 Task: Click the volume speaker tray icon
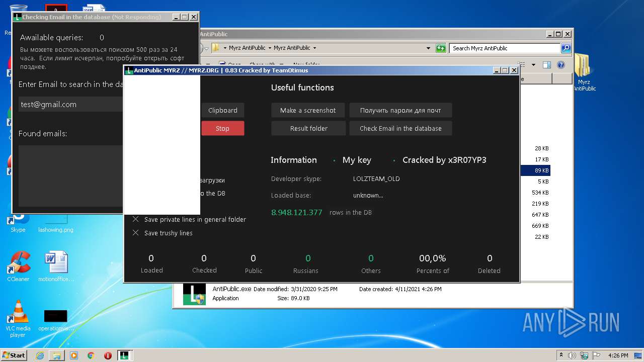572,355
